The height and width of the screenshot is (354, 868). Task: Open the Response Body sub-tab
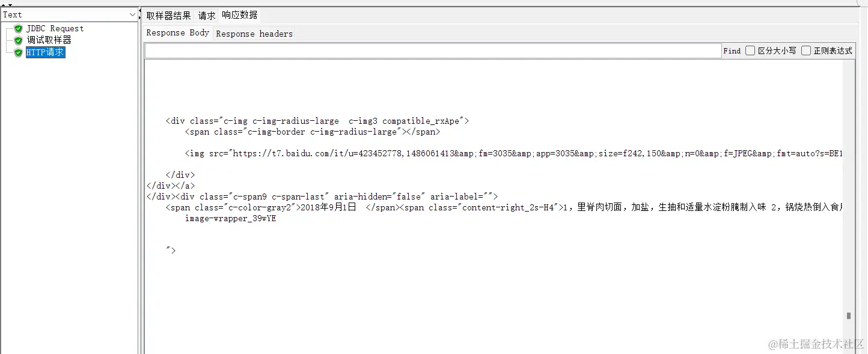178,33
